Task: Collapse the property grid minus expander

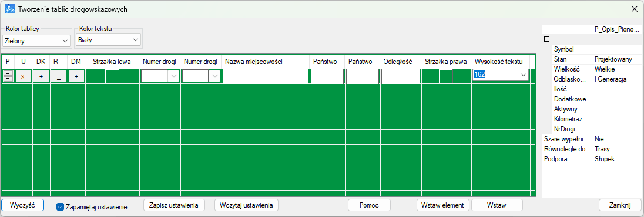Action: [546, 39]
